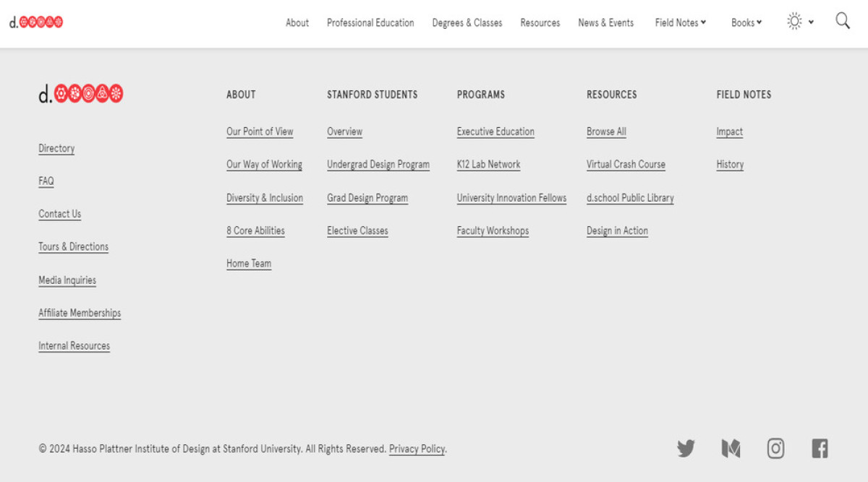
Task: Click the Tours & Directions link
Action: 73,246
